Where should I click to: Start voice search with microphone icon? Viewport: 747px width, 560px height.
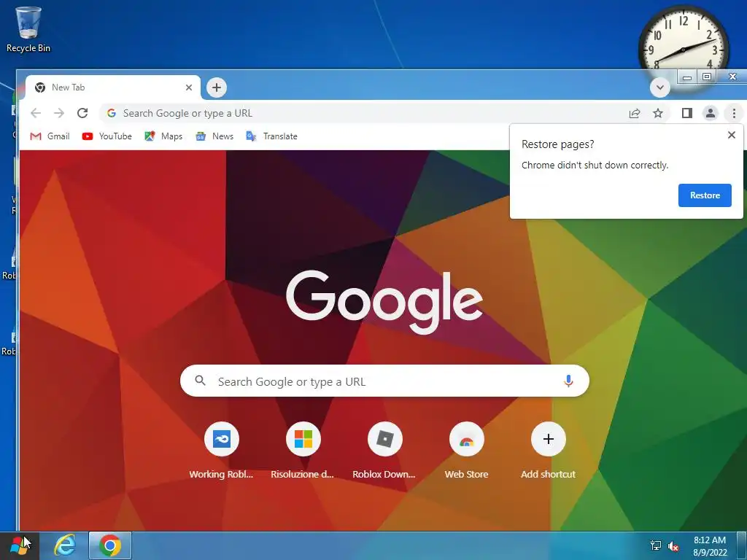tap(568, 381)
